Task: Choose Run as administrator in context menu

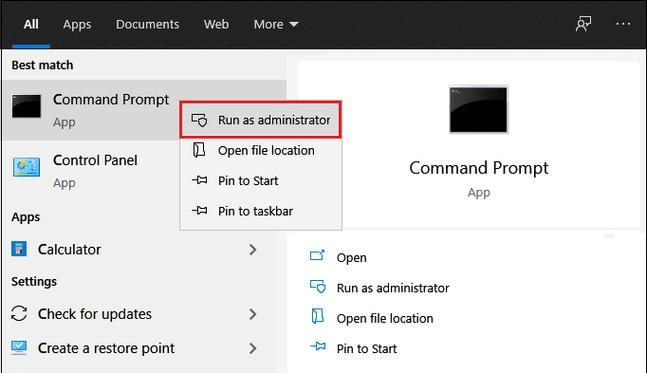Action: (261, 120)
